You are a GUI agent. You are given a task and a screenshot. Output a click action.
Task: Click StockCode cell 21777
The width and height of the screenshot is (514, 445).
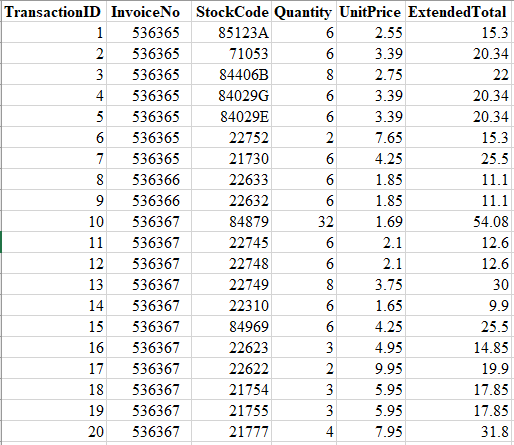(x=232, y=432)
